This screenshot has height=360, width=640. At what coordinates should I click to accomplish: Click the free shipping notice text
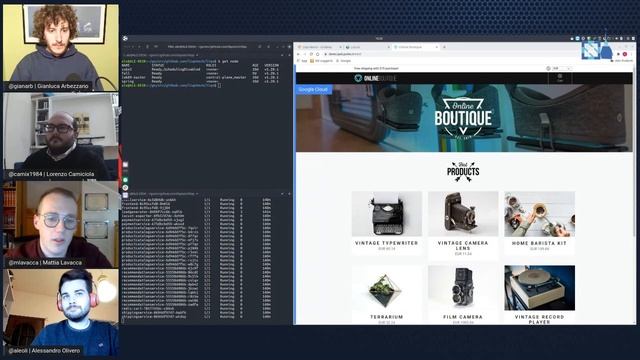click(x=376, y=68)
